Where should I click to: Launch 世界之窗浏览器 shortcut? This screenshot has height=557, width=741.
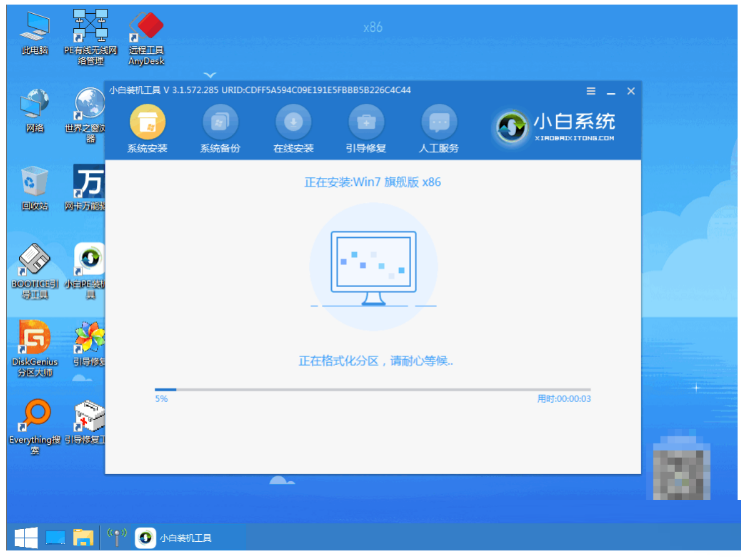tap(87, 115)
